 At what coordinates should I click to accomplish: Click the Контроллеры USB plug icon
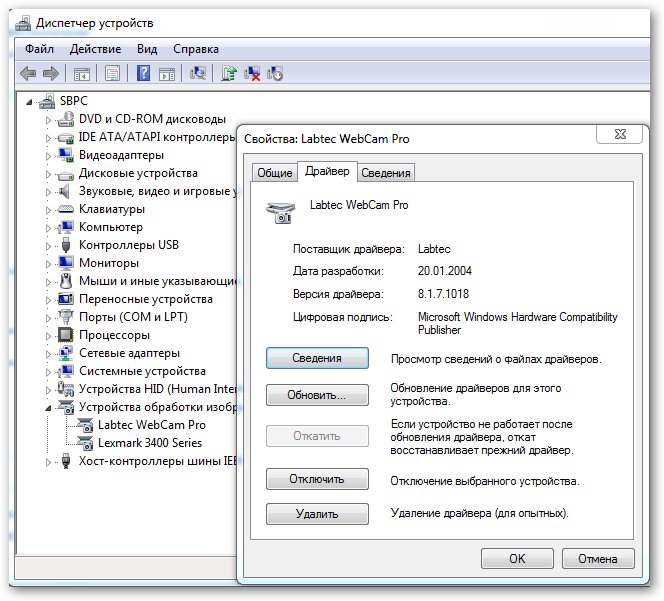pyautogui.click(x=66, y=245)
